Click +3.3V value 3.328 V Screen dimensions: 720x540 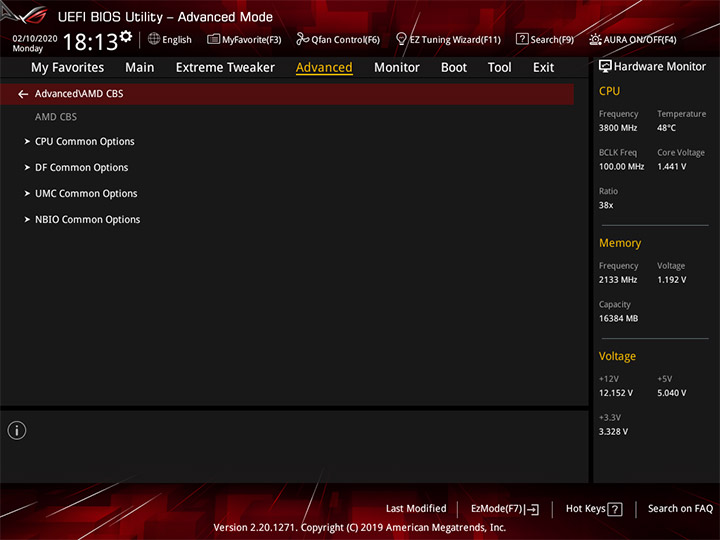(613, 432)
